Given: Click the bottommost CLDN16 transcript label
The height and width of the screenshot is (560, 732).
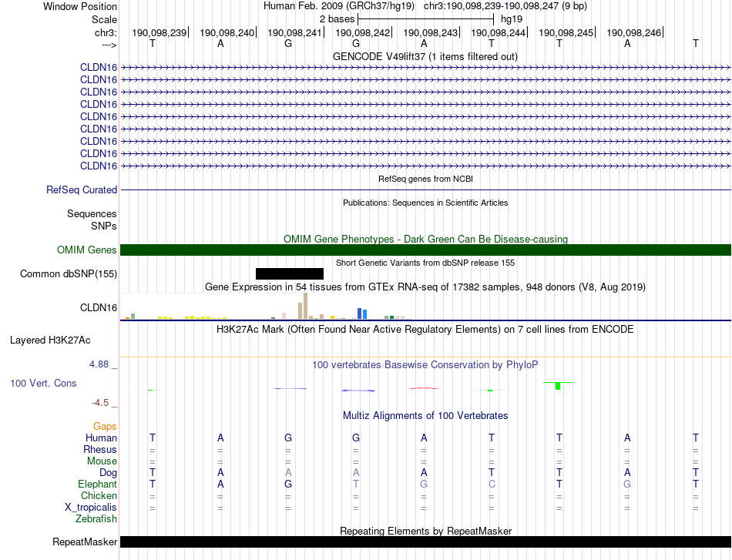Looking at the screenshot, I should (x=99, y=166).
